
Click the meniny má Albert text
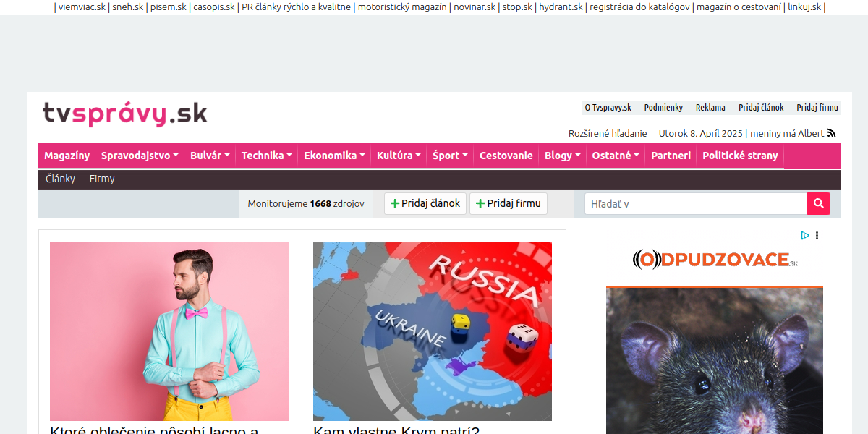click(787, 133)
